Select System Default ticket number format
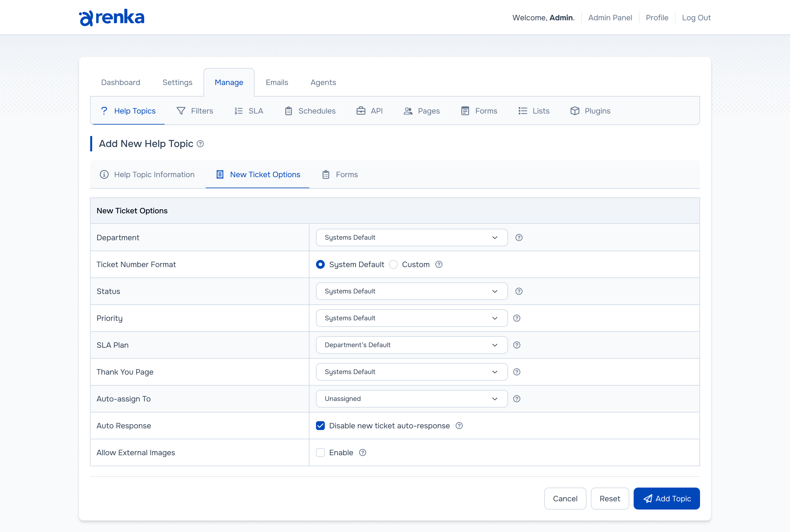This screenshot has height=532, width=790. click(320, 264)
